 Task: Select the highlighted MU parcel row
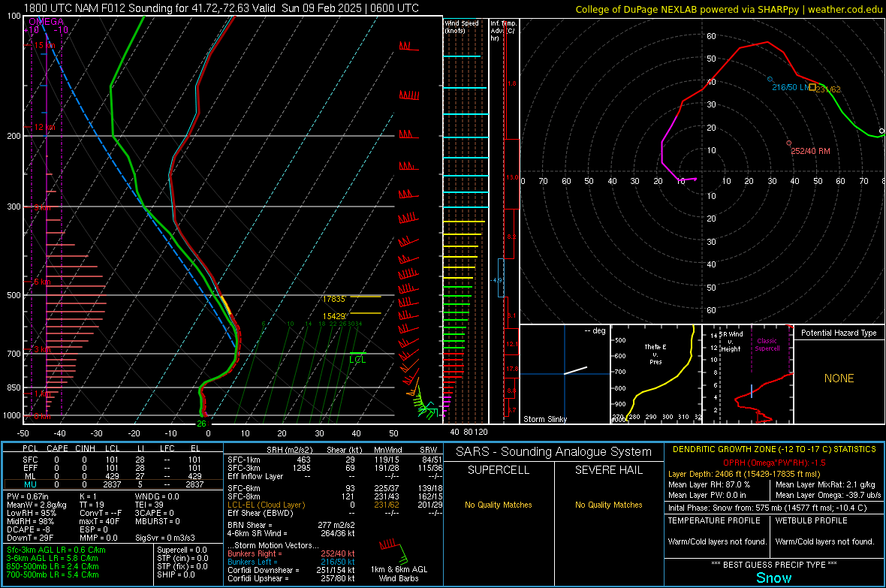point(113,484)
